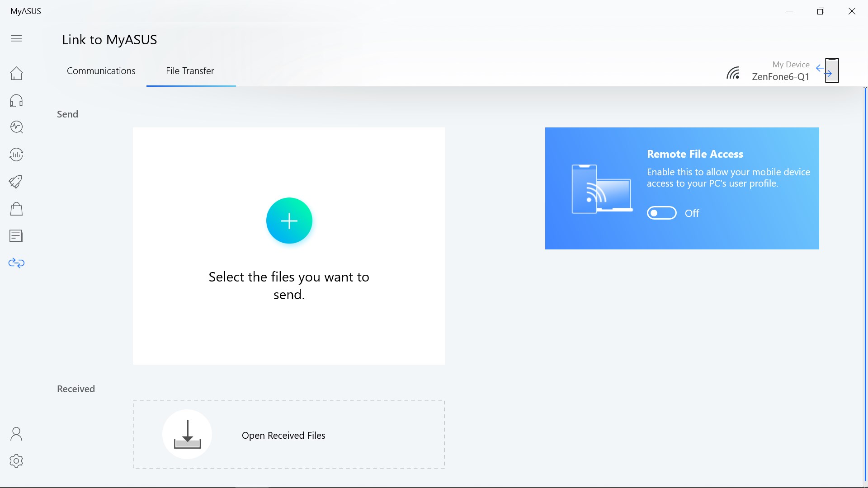Open the Home page from sidebar
The width and height of the screenshot is (868, 488).
tap(16, 73)
